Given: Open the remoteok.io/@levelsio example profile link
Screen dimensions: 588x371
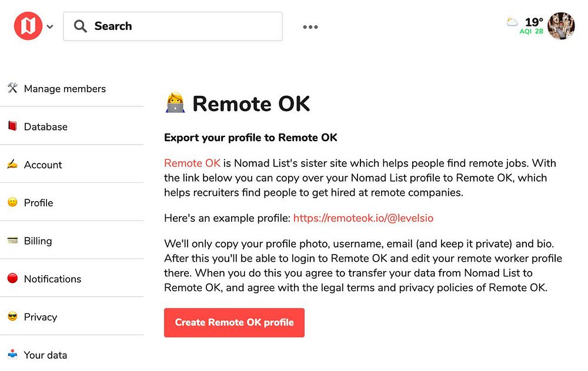Looking at the screenshot, I should click(x=363, y=218).
